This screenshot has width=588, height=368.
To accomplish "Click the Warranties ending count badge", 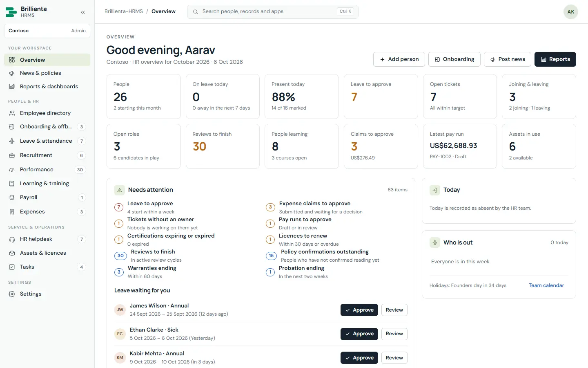I will point(119,272).
